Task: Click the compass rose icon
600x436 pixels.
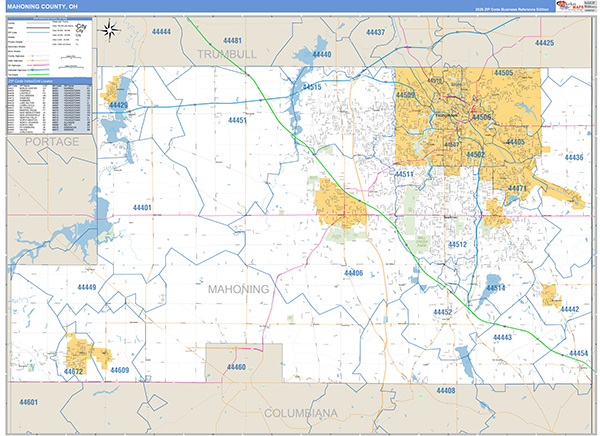Action: [110, 31]
